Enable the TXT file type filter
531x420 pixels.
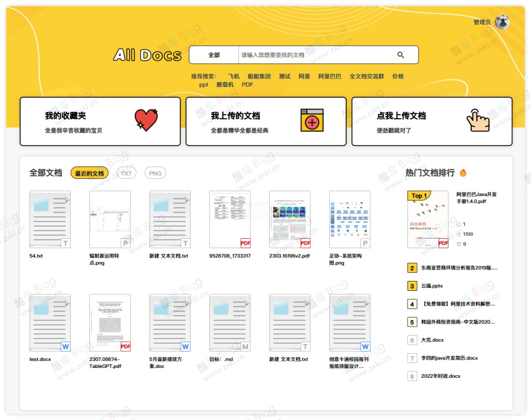(126, 173)
